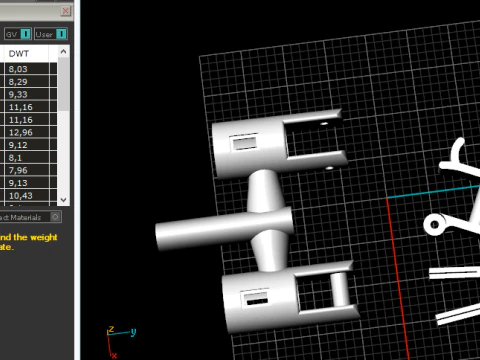Select the 12,96 DWT cell
The height and width of the screenshot is (360, 480).
click(27, 132)
